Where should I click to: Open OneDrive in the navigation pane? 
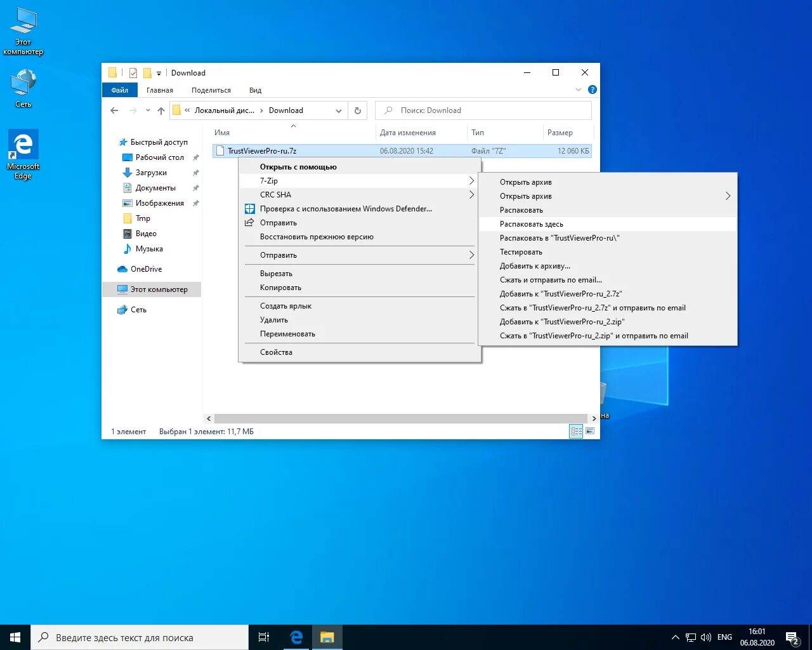tap(146, 269)
